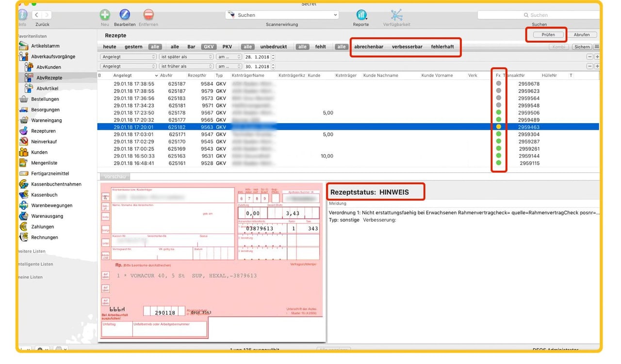Click the Bestellungen basket icon
Screen dimensions: 621x364
coord(24,99)
